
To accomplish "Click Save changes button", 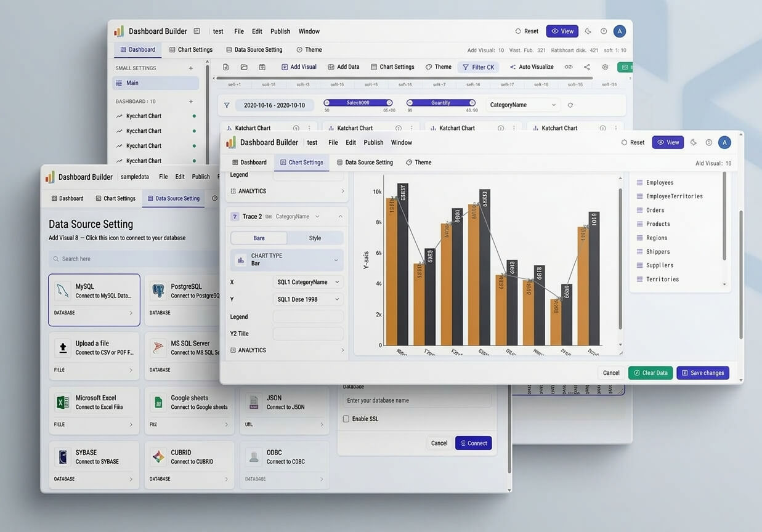I will (703, 373).
